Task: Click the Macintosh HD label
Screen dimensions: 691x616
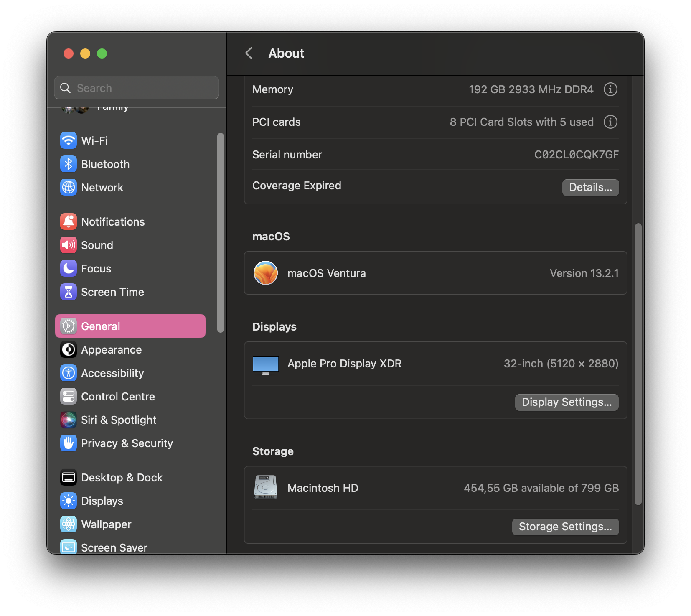Action: (323, 488)
